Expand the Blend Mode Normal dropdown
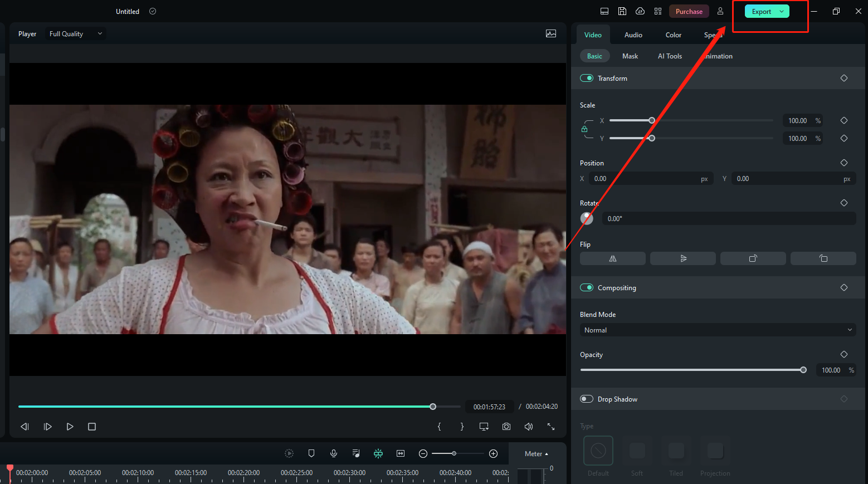 coord(718,330)
